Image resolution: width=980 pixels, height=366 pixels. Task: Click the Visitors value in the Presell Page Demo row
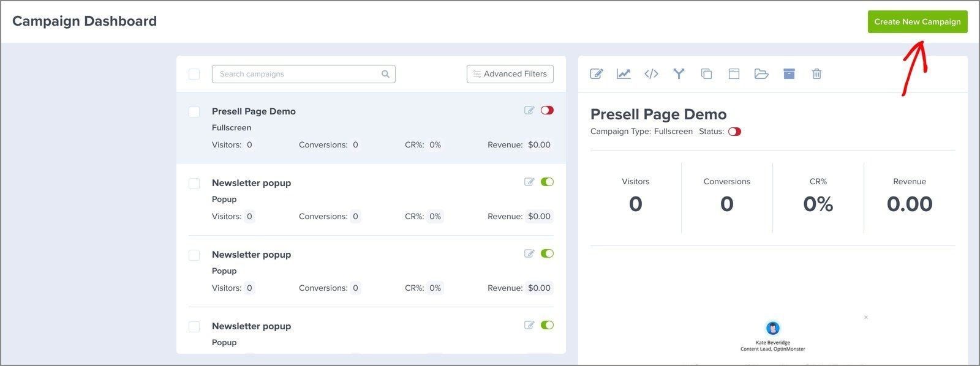[249, 145]
